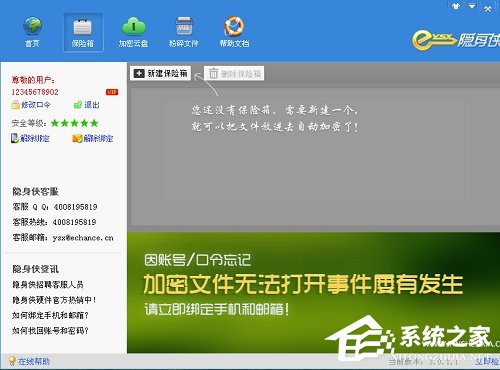Click the support email ysx@echance.cn
The width and height of the screenshot is (500, 370).
click(83, 238)
